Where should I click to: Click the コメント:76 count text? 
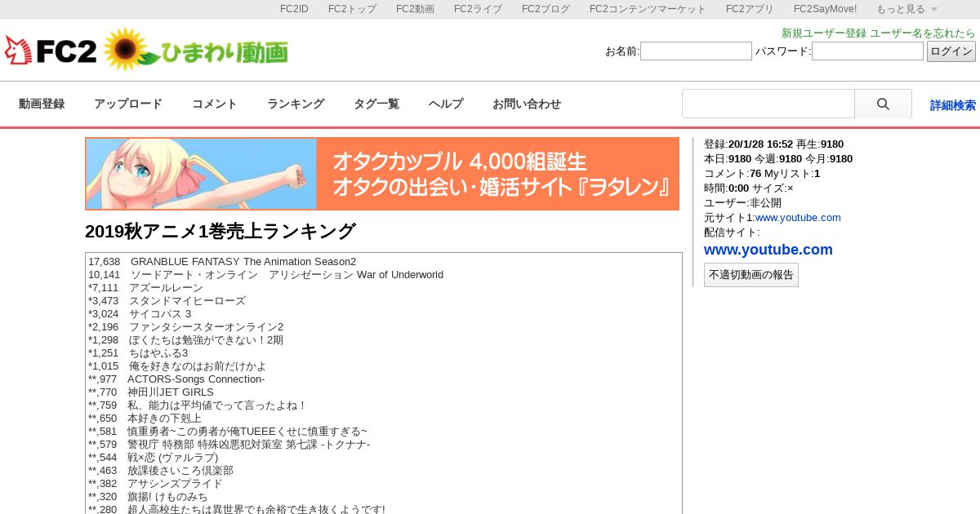tap(733, 174)
